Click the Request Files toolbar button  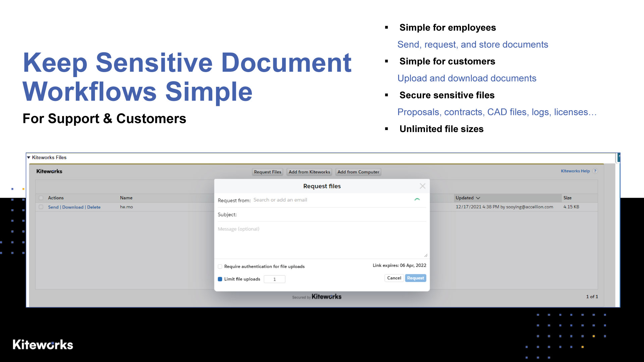[x=267, y=172]
